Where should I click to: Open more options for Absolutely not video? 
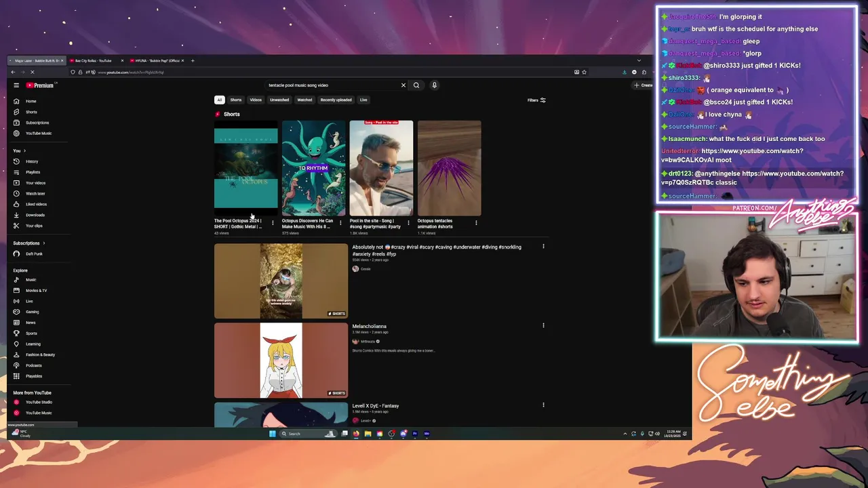543,247
